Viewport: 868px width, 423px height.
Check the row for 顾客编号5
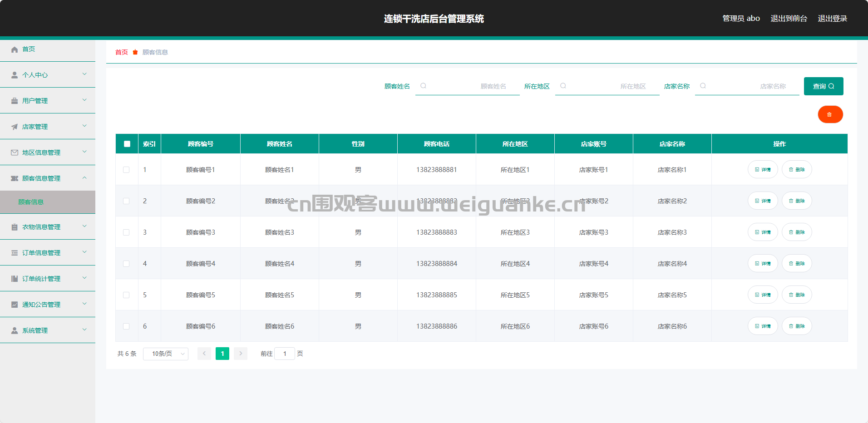126,295
